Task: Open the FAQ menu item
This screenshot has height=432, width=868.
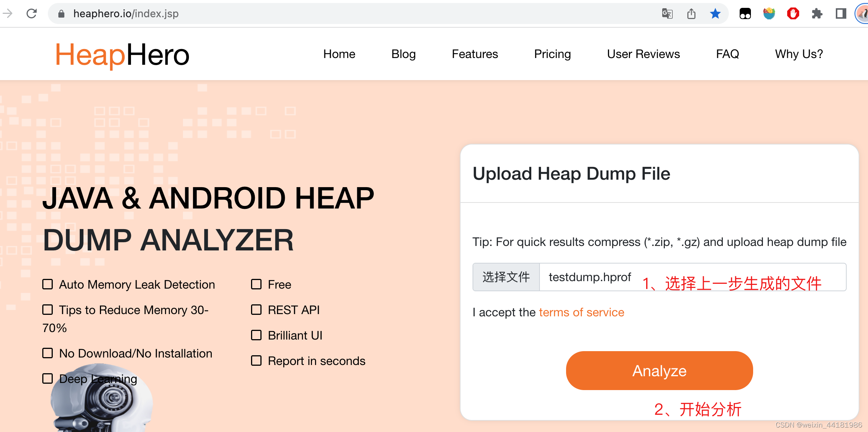Action: pyautogui.click(x=727, y=54)
